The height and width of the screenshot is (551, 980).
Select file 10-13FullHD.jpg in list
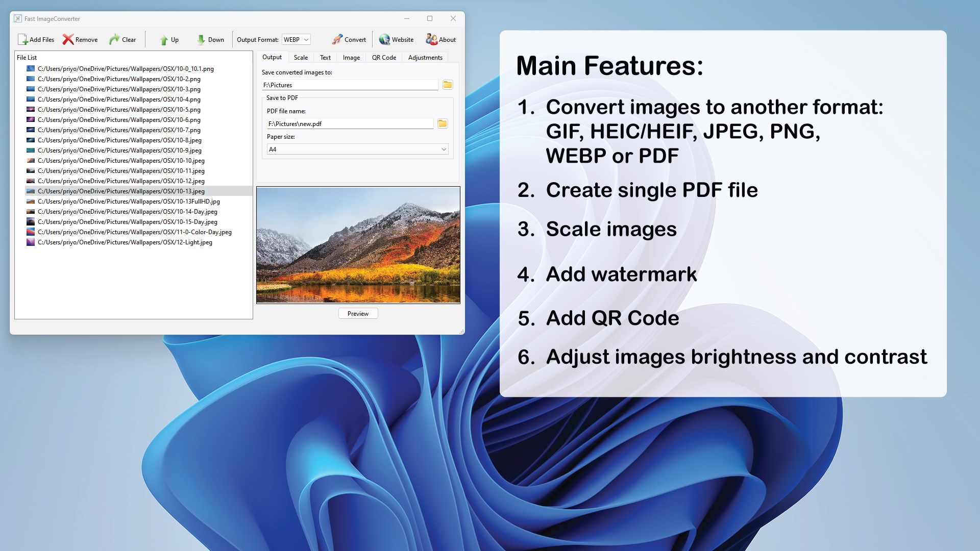[x=129, y=202]
